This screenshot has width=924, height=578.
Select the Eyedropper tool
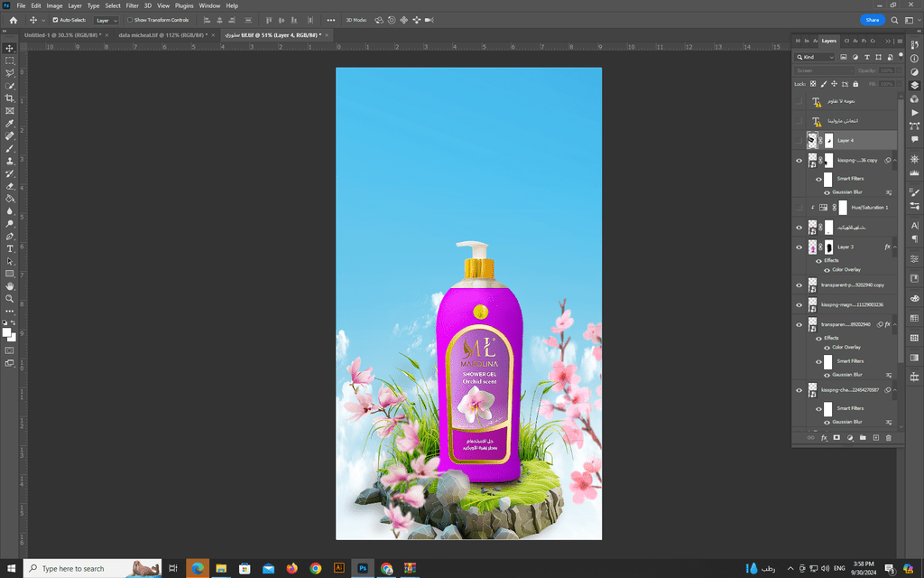tap(9, 123)
